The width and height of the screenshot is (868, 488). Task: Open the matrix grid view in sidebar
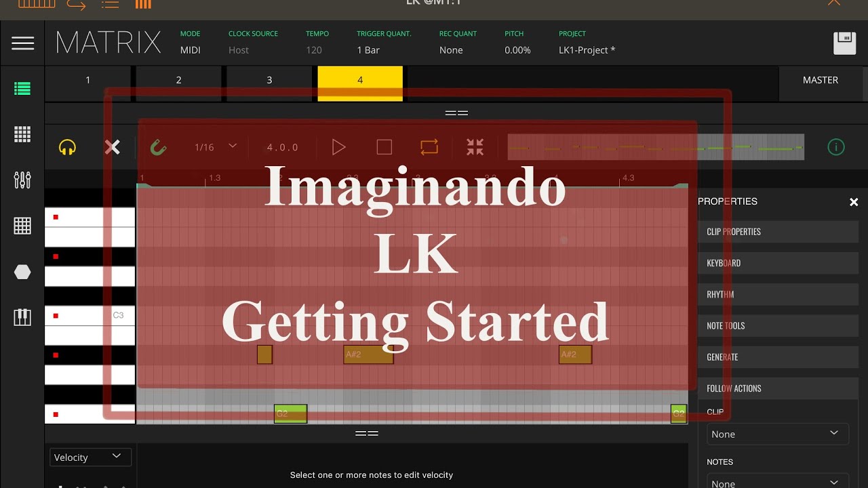(x=22, y=134)
